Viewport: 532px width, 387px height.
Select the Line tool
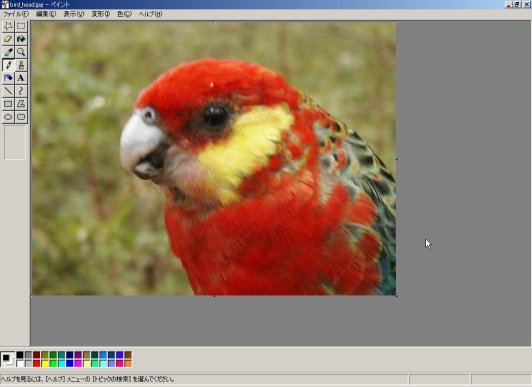[8, 91]
